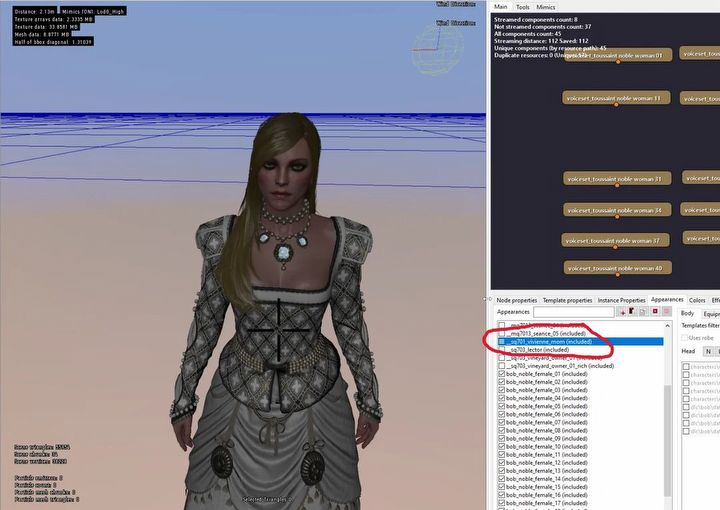Switch to the Tools tab
720x510 pixels.
(x=522, y=7)
